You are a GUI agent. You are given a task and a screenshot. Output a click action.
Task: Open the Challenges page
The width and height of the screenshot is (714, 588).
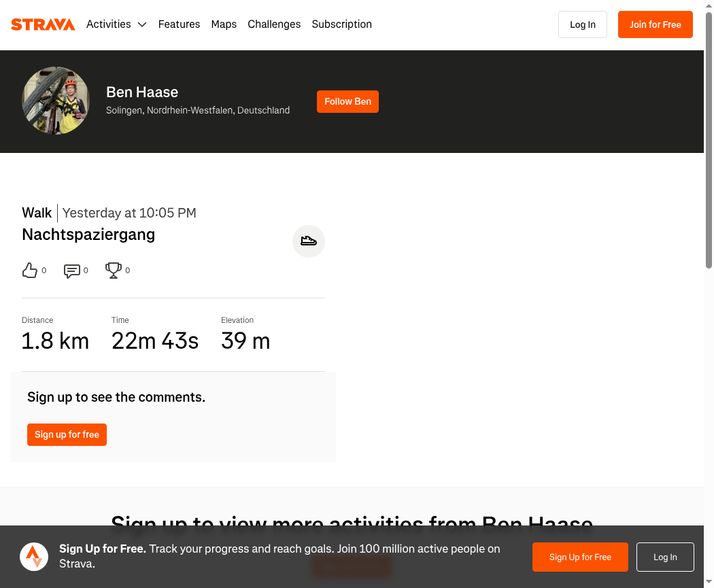(x=274, y=24)
